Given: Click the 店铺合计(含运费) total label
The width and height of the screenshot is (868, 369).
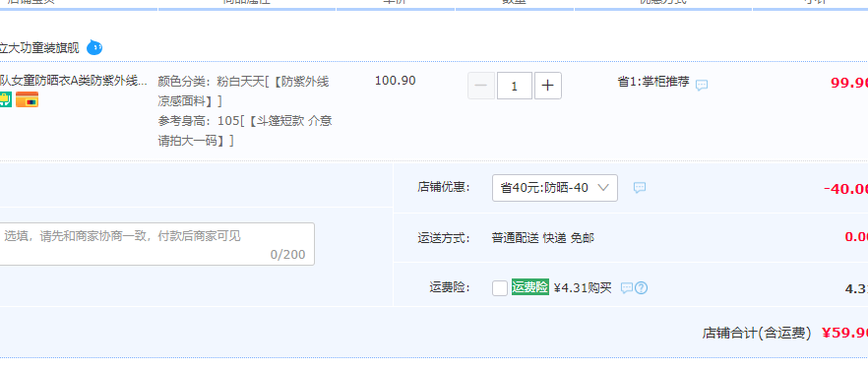Looking at the screenshot, I should tap(757, 333).
